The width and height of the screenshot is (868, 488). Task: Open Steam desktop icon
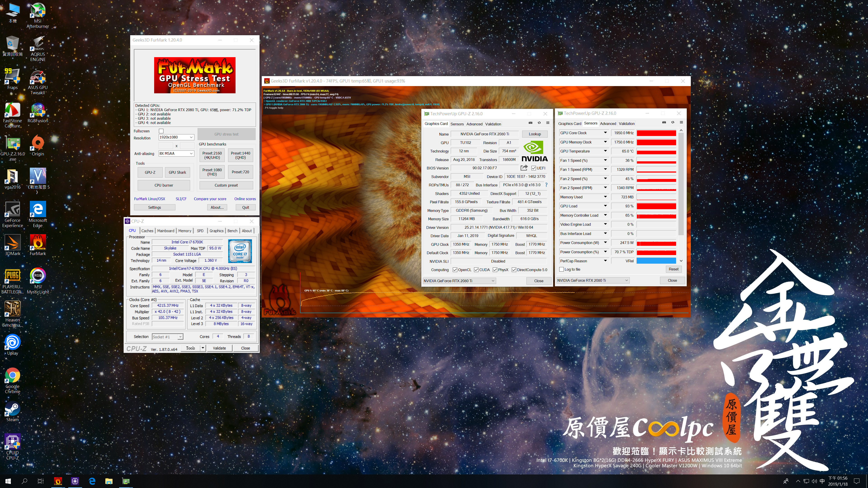coord(12,411)
